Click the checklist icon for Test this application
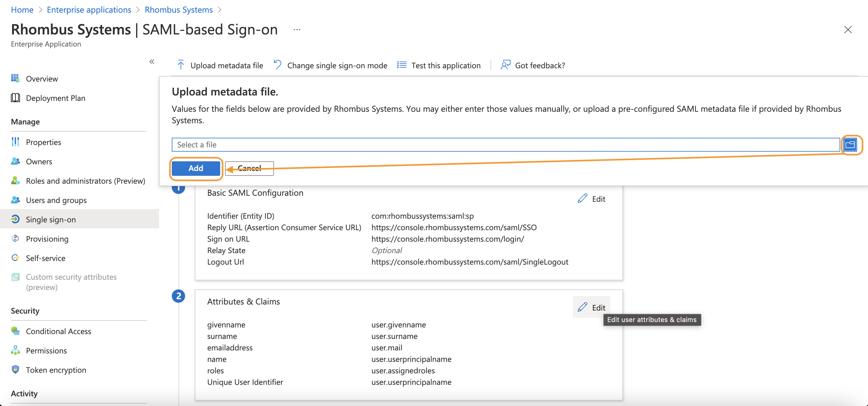Image resolution: width=868 pixels, height=406 pixels. coord(401,65)
